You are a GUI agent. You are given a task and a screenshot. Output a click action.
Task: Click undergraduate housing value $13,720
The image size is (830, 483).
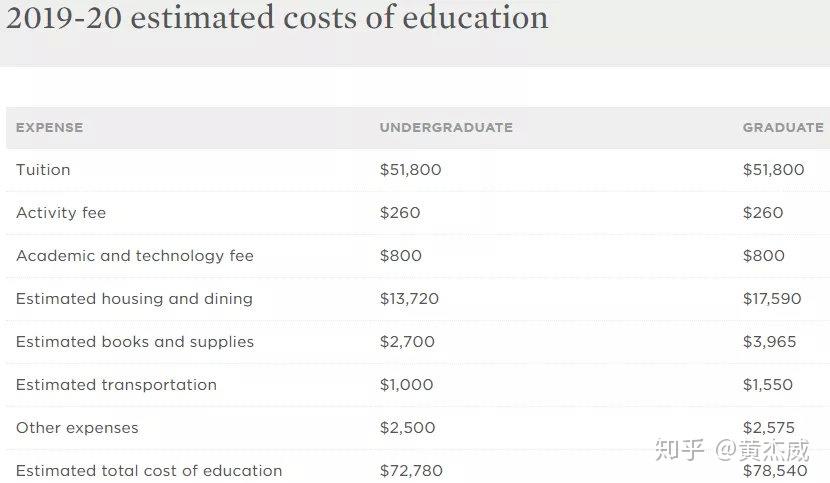click(x=409, y=299)
